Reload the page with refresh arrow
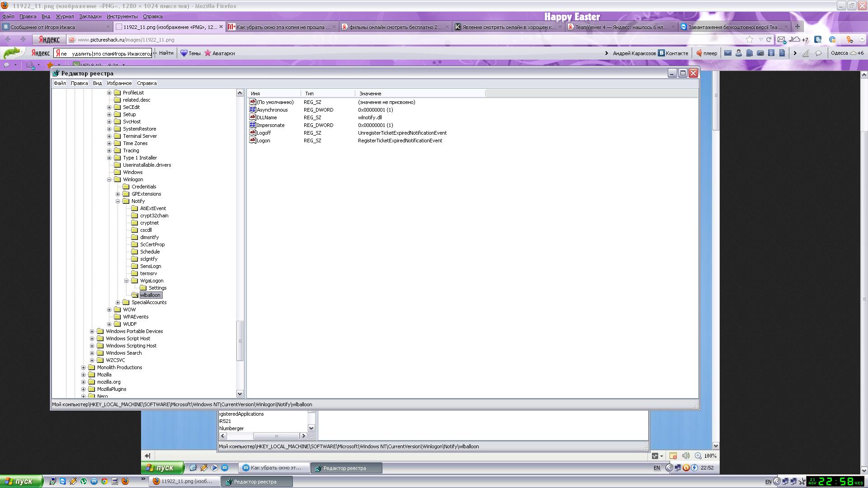Image resolution: width=868 pixels, height=488 pixels. pos(769,39)
